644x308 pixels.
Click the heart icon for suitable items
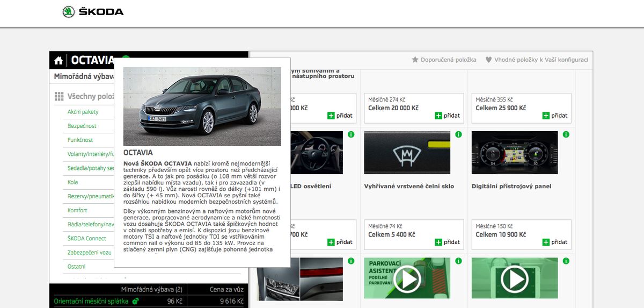click(488, 60)
